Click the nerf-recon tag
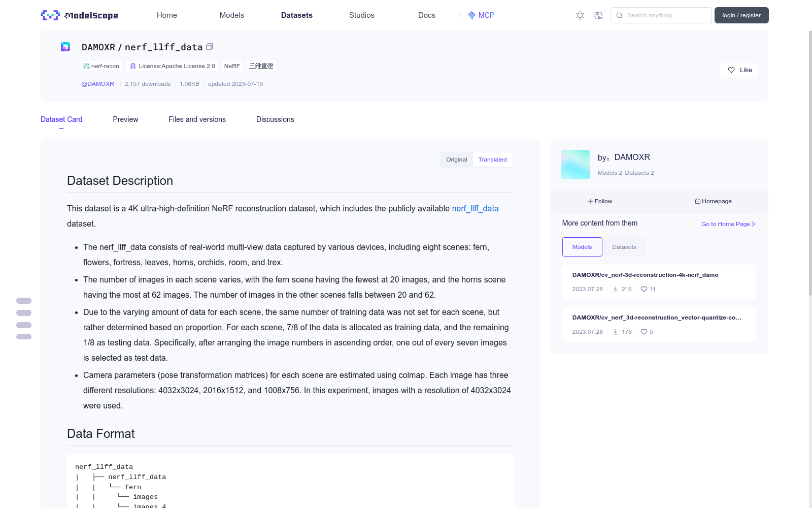Viewport: 812px width, 508px height. point(101,66)
